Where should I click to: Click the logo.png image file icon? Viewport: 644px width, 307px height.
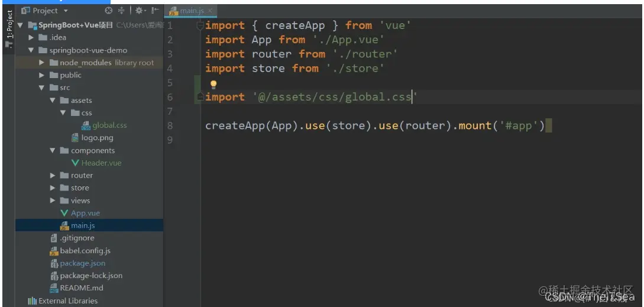[x=75, y=138]
